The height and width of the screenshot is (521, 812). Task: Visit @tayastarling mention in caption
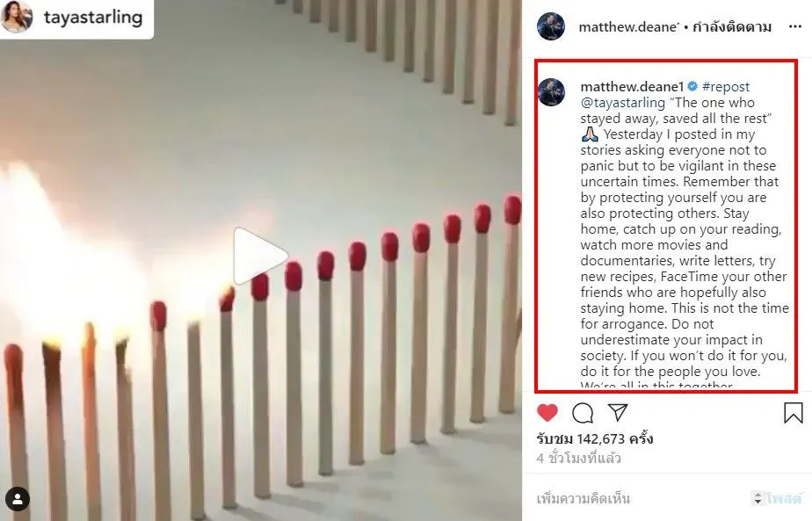pos(622,103)
